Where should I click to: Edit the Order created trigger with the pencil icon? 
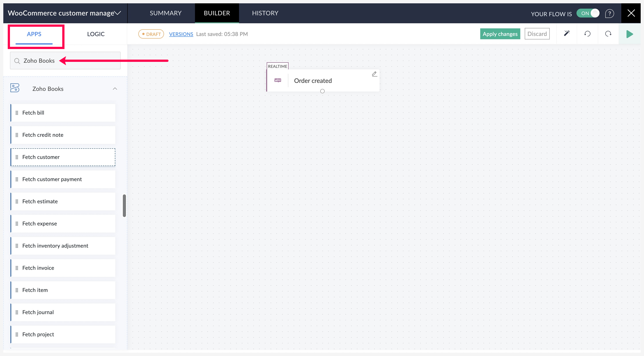pyautogui.click(x=374, y=74)
